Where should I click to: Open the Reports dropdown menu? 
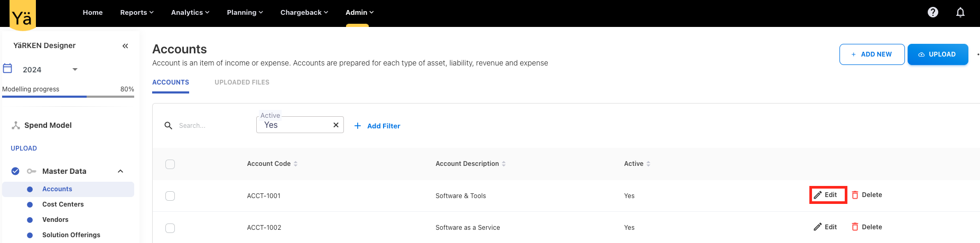pos(137,12)
